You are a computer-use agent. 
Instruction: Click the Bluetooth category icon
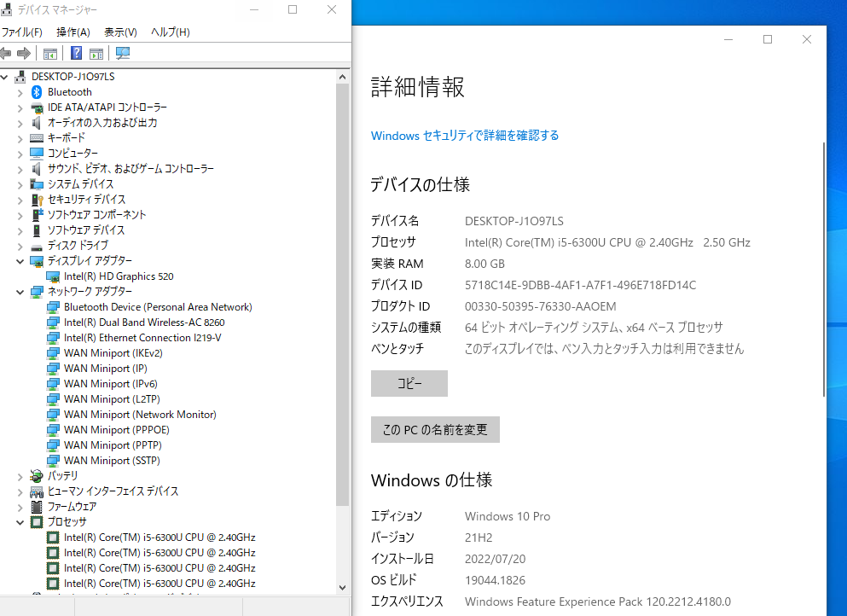point(36,92)
